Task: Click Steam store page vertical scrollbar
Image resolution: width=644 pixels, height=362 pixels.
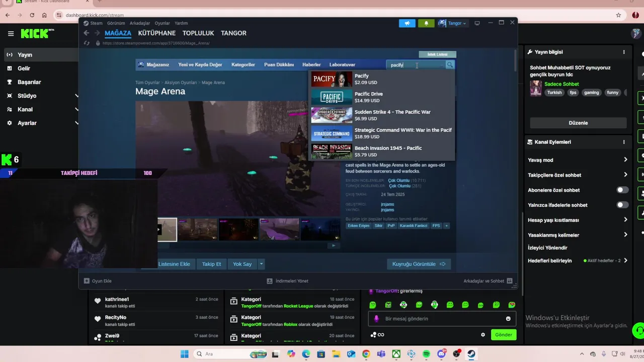Action: 515,60
